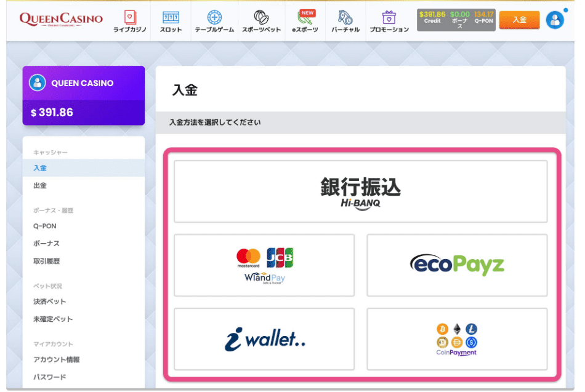This screenshot has height=392, width=585.
Task: Open the ライブカジノ card icon
Action: point(130,17)
